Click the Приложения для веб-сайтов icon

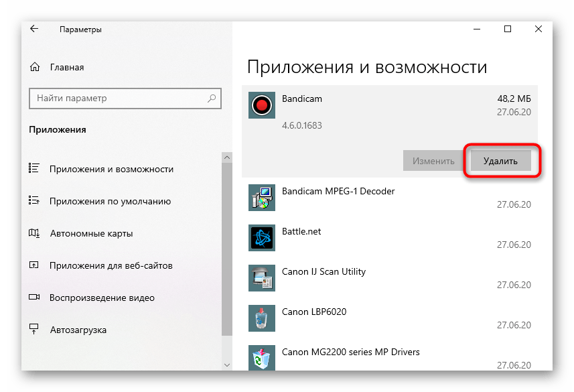coord(33,265)
